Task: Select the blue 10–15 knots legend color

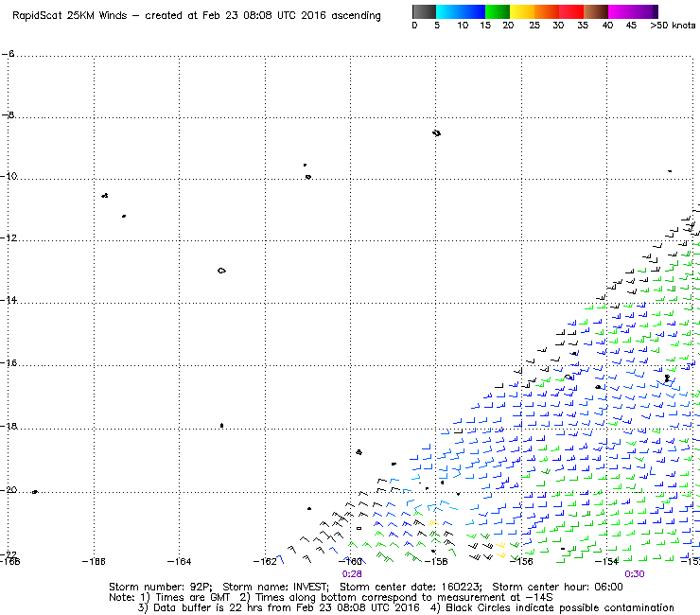Action: point(473,11)
